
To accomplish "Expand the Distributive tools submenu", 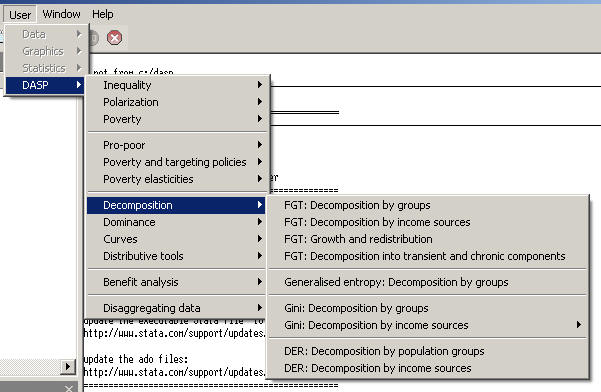I will click(177, 256).
